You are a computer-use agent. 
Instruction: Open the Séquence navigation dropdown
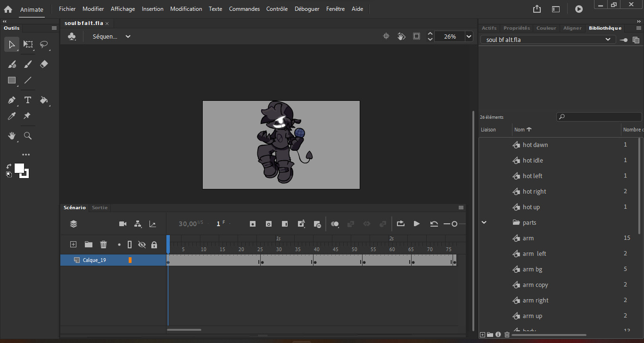point(128,36)
